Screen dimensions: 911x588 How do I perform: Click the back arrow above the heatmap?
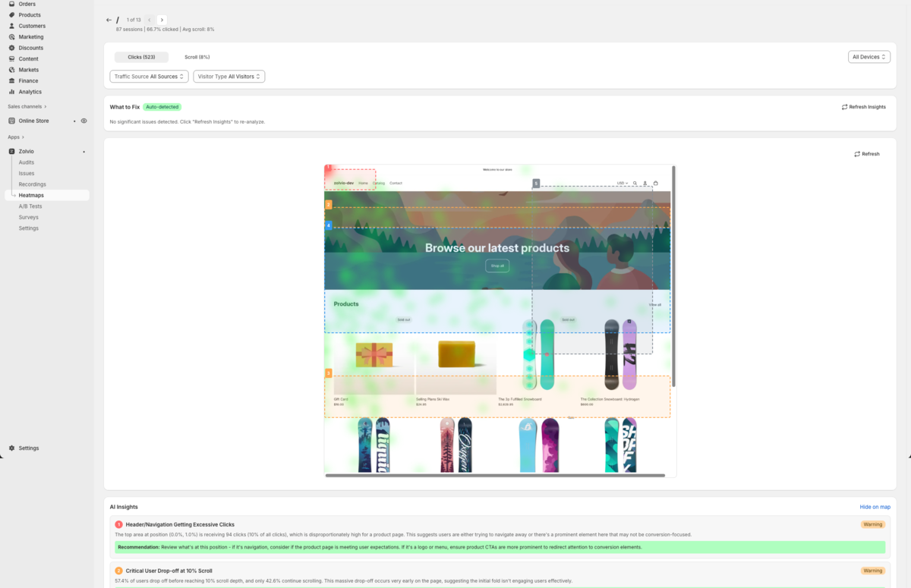point(109,20)
